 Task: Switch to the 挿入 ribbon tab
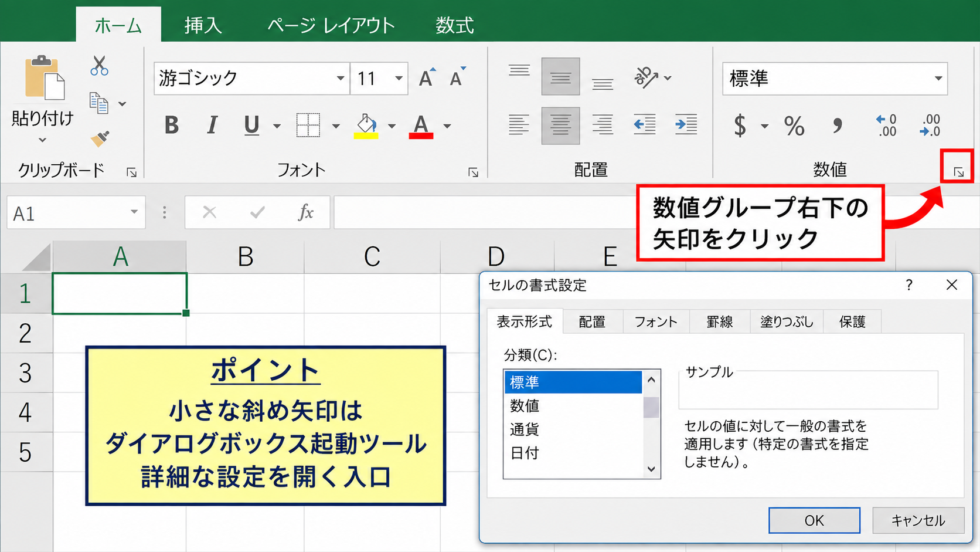tap(203, 25)
